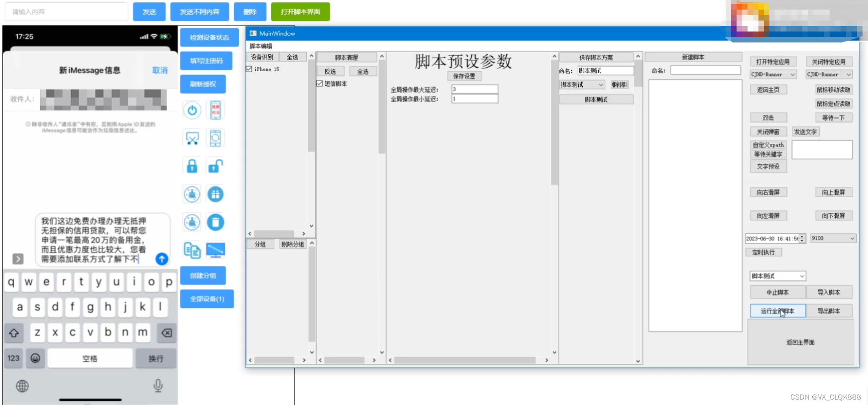Click the blue power icon in the device toolbar
The height and width of the screenshot is (405, 868).
(x=192, y=110)
